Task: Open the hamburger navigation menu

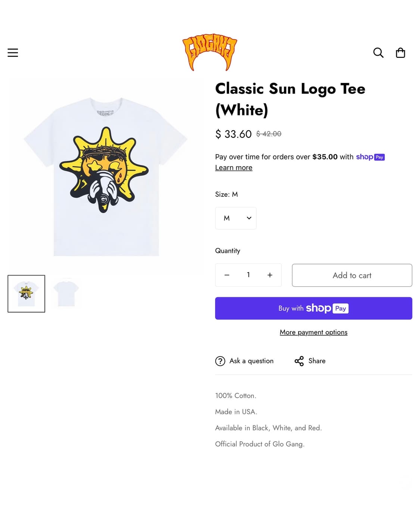Action: pyautogui.click(x=13, y=53)
